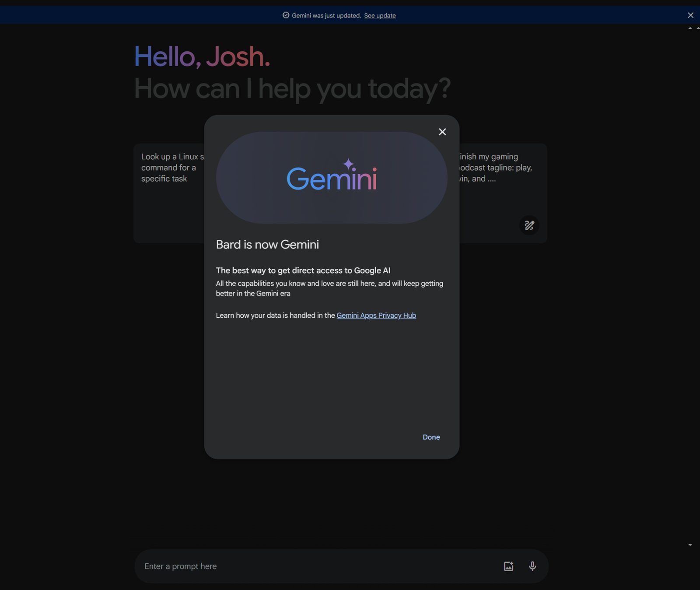Select the Look up a Linux command suggestion card

pos(169,193)
